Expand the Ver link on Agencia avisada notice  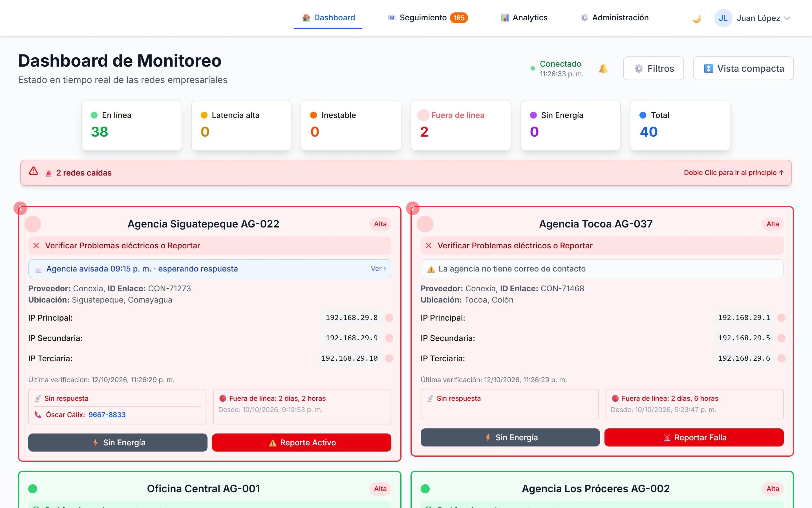pos(378,269)
